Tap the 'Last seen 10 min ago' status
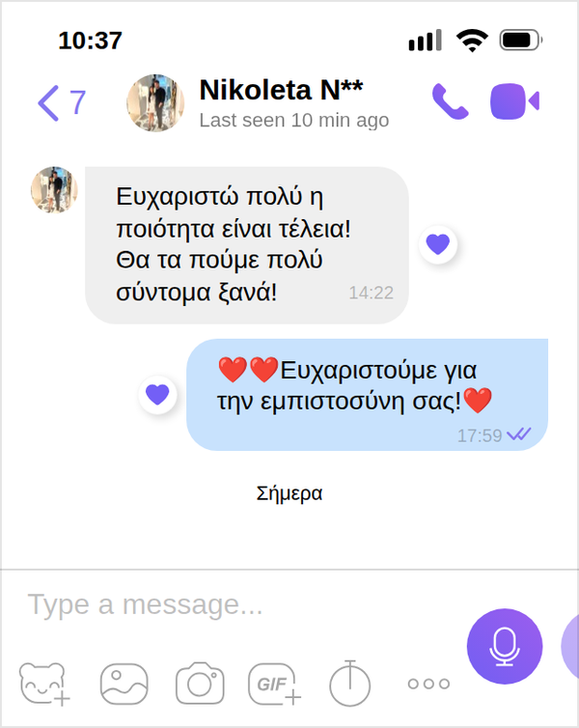This screenshot has height=728, width=579. click(294, 121)
